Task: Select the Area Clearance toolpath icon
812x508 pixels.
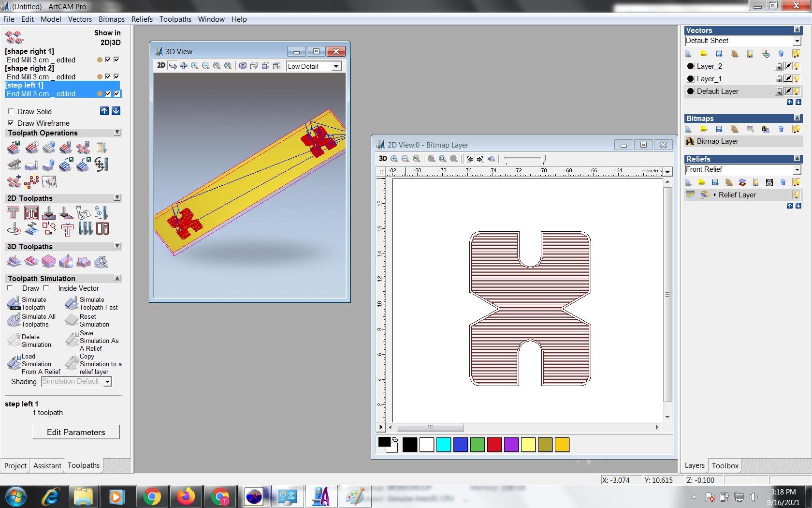Action: (x=31, y=213)
